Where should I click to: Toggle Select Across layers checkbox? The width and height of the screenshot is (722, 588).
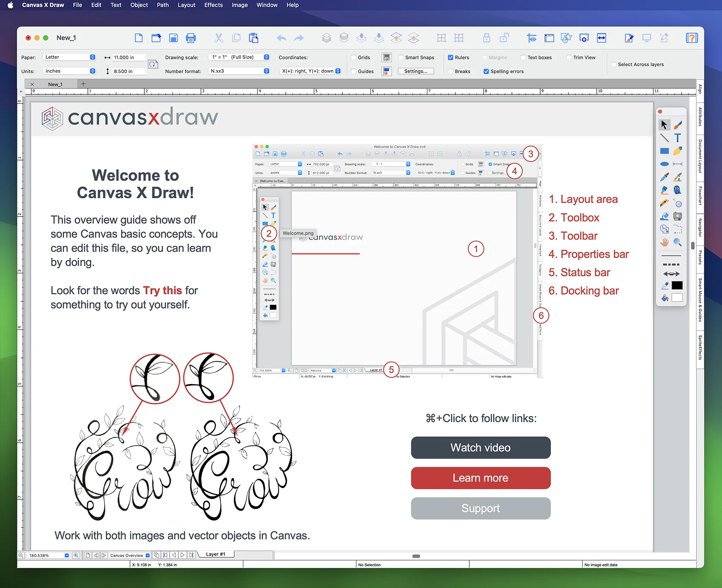pyautogui.click(x=614, y=65)
